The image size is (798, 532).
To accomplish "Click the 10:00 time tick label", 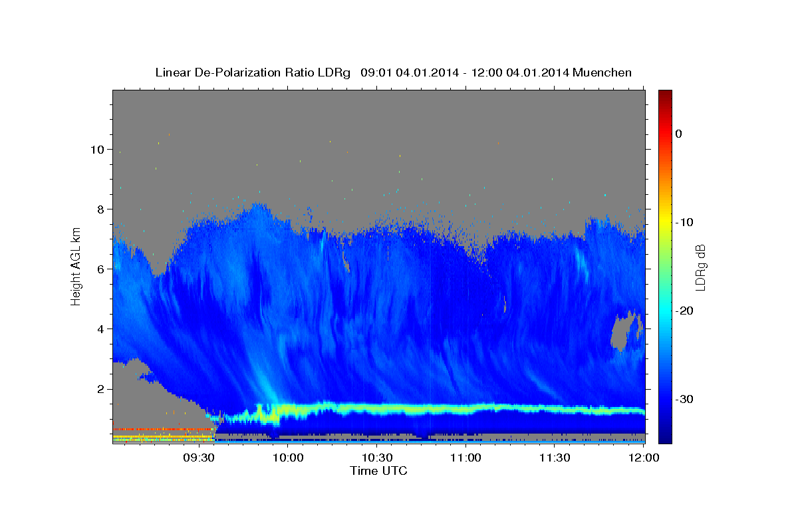I will pyautogui.click(x=287, y=458).
